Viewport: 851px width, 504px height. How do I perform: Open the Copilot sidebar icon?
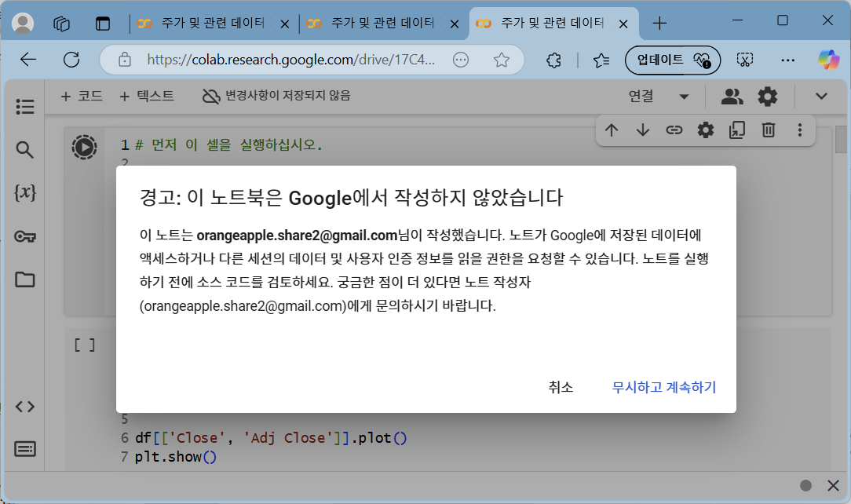(828, 60)
